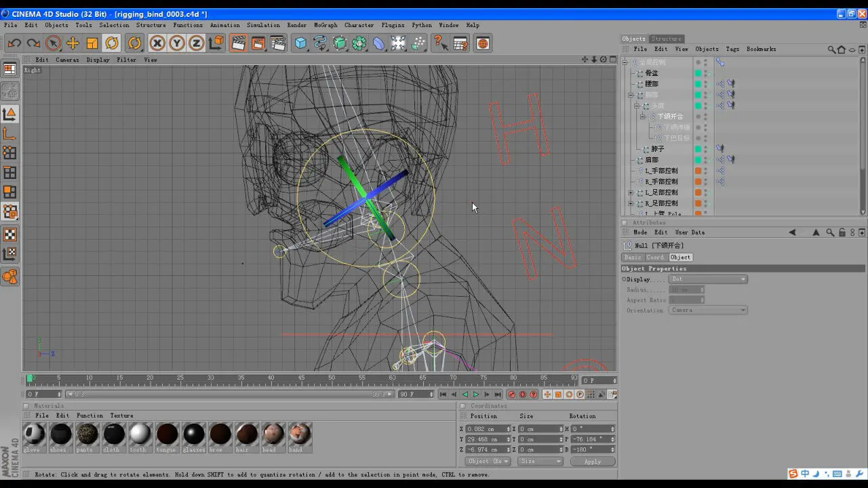This screenshot has height=488, width=868.
Task: Open the Render Settings icon
Action: click(277, 43)
